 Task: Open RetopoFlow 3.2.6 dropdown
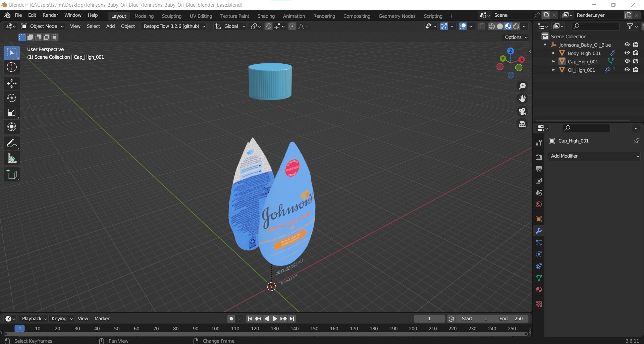click(x=174, y=26)
